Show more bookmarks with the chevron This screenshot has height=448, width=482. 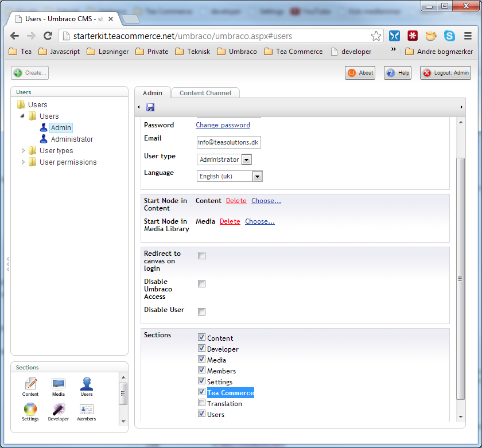pyautogui.click(x=393, y=49)
